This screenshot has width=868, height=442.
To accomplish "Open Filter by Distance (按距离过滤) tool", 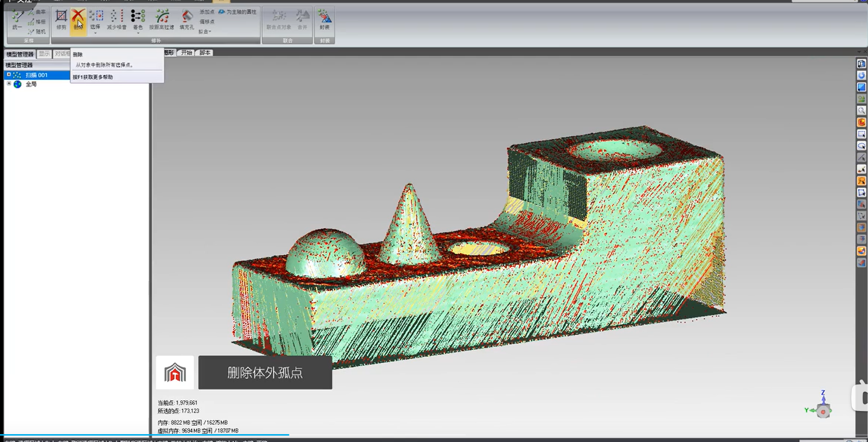I will [161, 20].
